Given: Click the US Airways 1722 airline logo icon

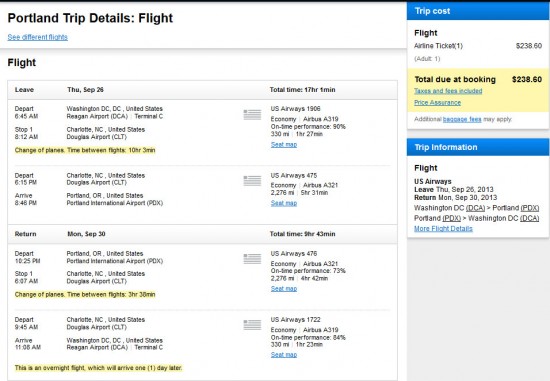Looking at the screenshot, I should click(x=252, y=325).
